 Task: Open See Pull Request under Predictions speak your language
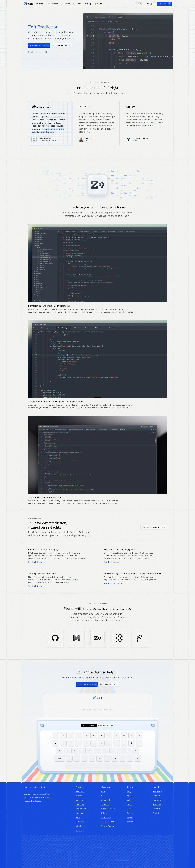(x=37, y=562)
